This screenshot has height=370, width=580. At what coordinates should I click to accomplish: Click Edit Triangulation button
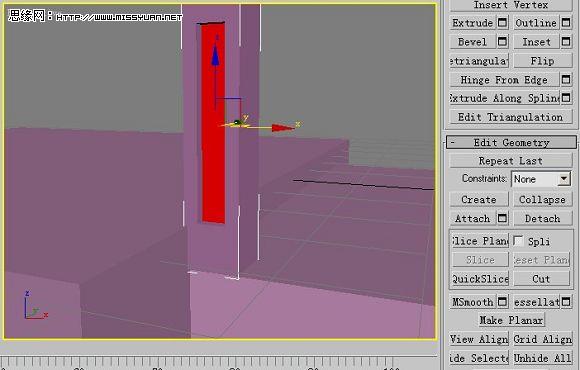pos(511,117)
